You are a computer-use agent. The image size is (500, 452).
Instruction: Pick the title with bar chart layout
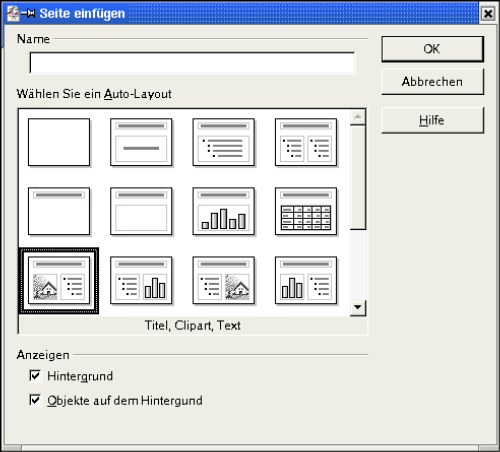click(x=224, y=211)
